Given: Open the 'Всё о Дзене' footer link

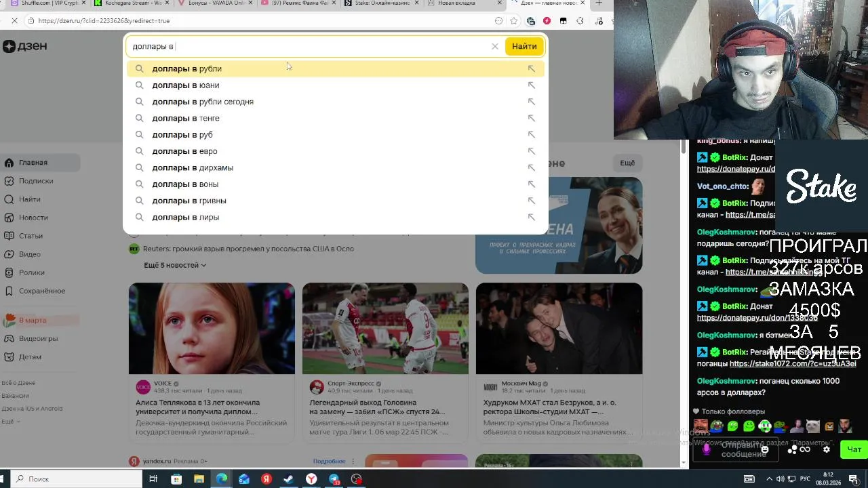Looking at the screenshot, I should [18, 383].
